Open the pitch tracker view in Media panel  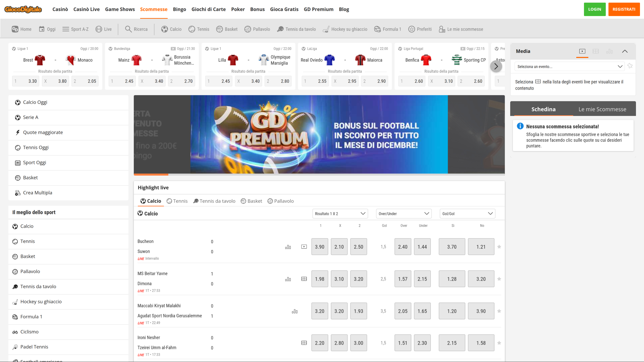(596, 51)
